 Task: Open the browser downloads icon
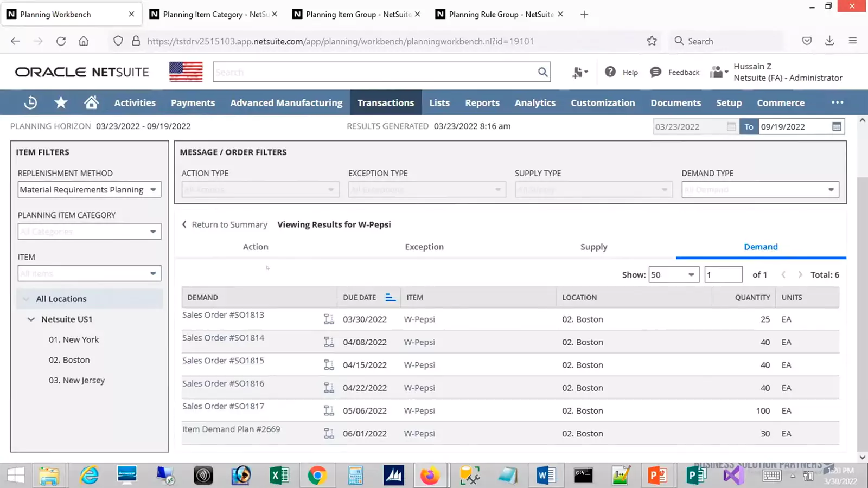(829, 41)
